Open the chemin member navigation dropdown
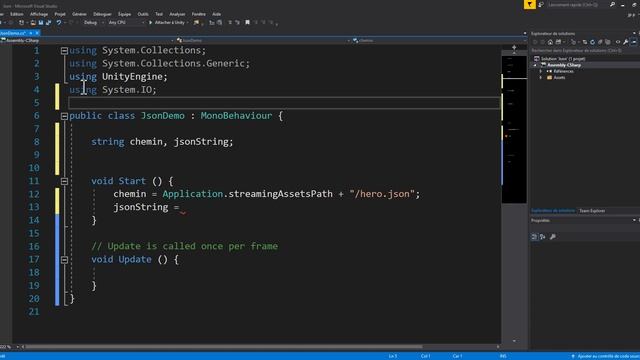Screen dimensions: 640x360 (439, 40)
